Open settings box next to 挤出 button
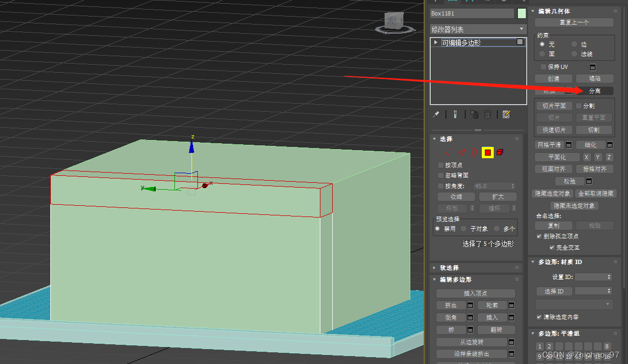This screenshot has width=628, height=364. click(x=470, y=306)
